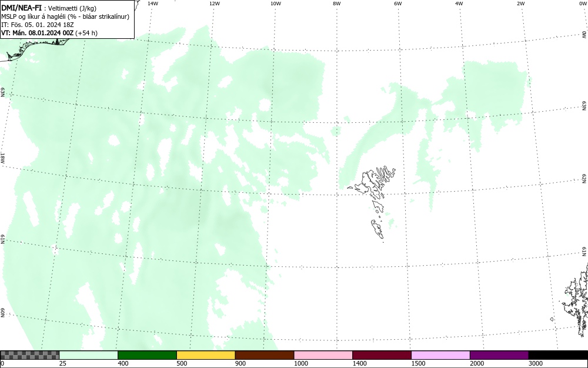Click the legend value "900"

click(240, 363)
